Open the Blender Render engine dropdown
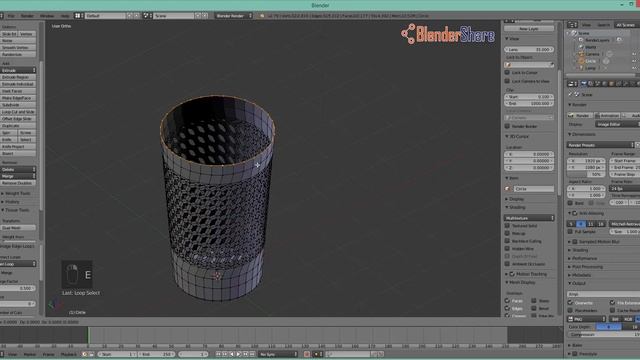Viewport: 640px width, 360px height. click(233, 16)
